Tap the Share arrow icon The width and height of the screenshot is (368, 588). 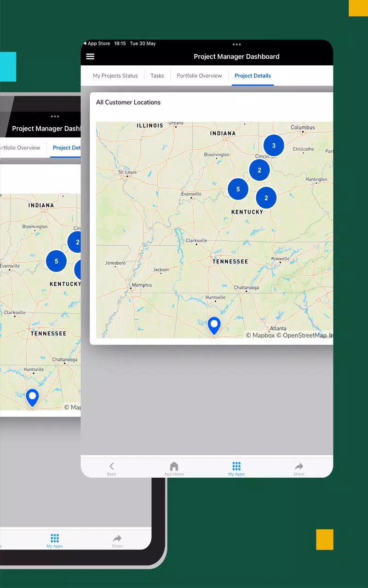[299, 466]
